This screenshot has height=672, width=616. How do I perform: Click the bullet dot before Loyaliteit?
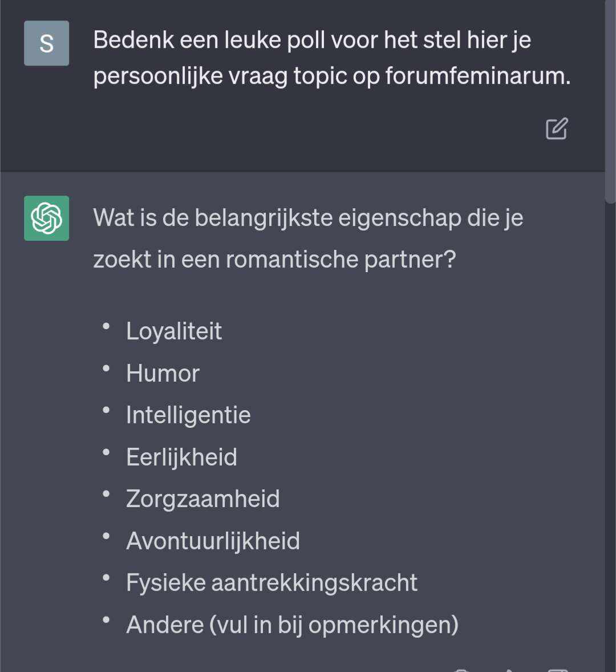tap(106, 326)
